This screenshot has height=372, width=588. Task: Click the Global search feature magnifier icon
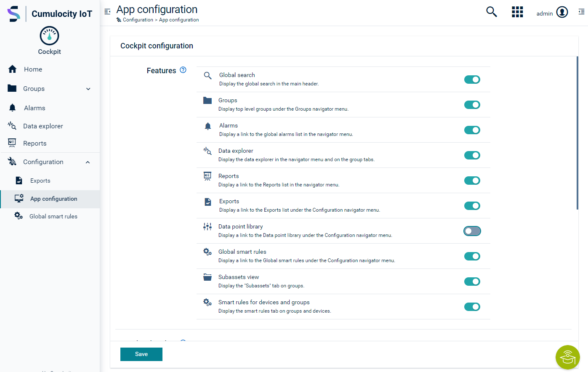208,75
